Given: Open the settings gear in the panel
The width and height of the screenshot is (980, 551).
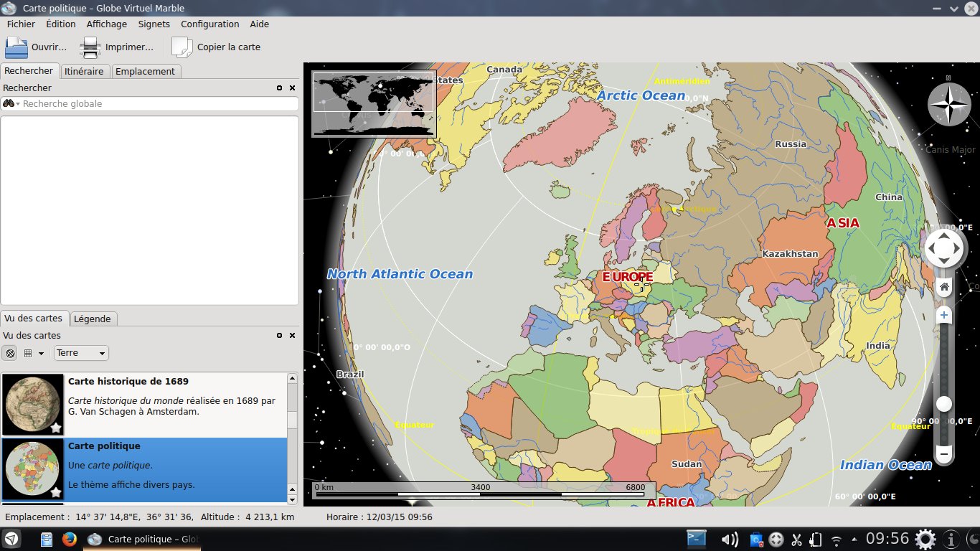Looking at the screenshot, I should [925, 539].
